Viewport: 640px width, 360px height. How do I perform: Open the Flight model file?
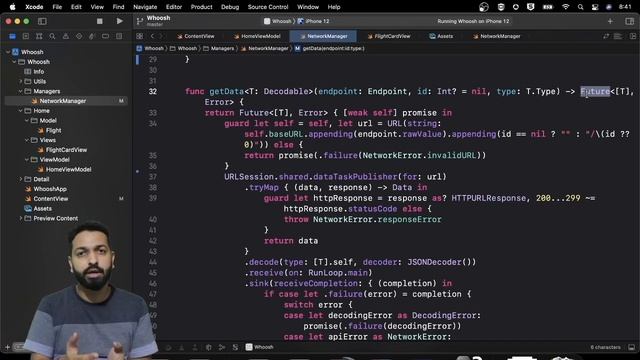(49, 130)
